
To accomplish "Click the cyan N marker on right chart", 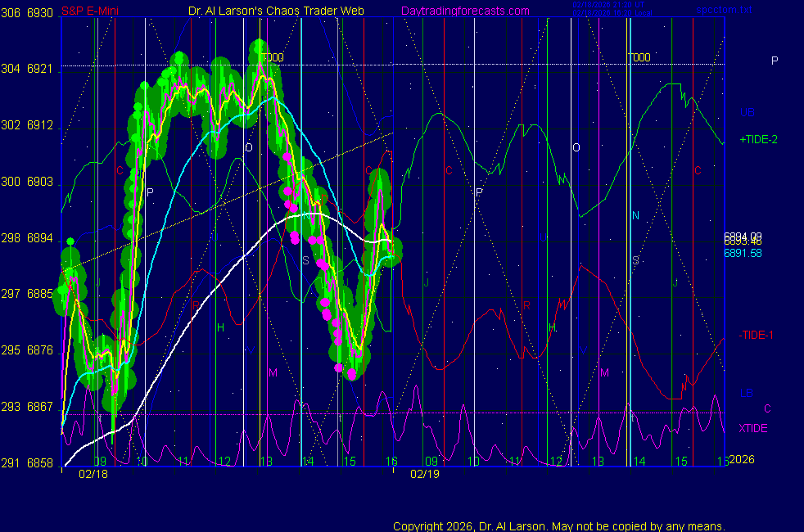I will click(x=635, y=216).
